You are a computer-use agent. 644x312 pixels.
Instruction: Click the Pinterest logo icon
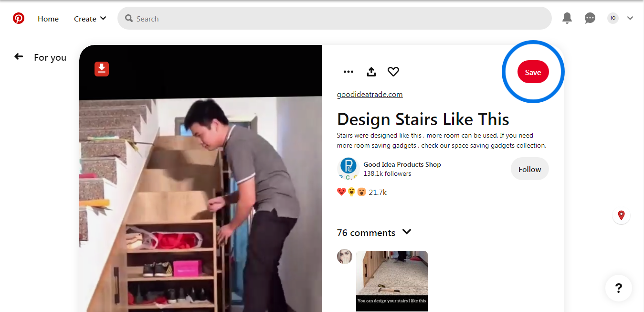(19, 19)
